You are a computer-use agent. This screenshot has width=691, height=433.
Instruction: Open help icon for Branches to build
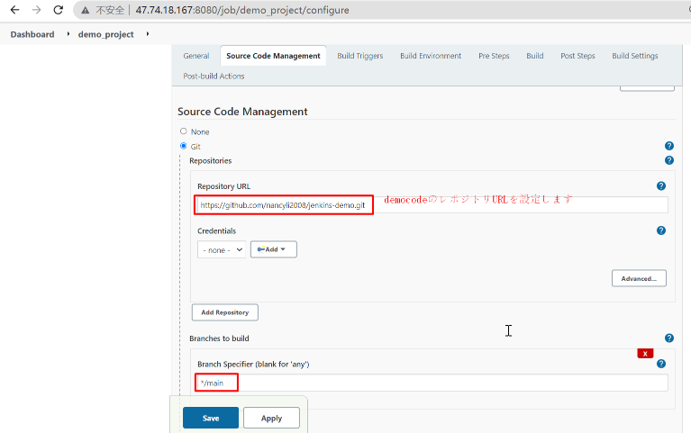669,338
